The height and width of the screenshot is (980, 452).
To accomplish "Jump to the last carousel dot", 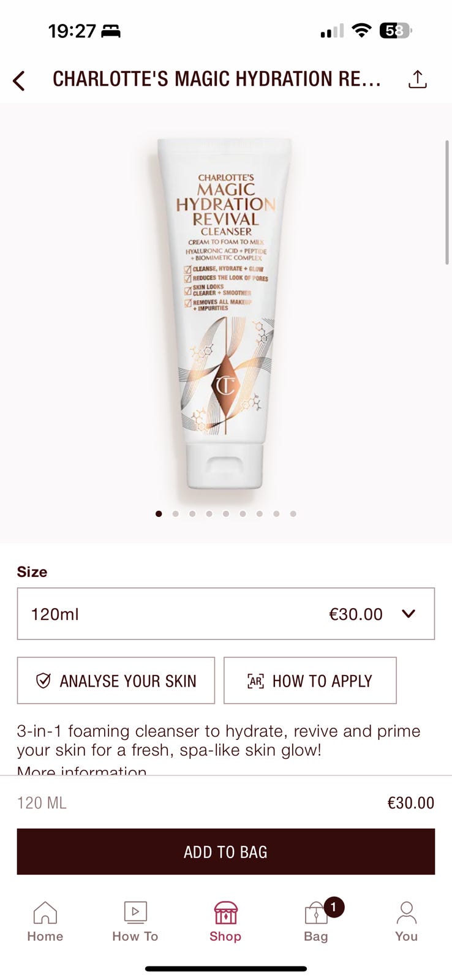I will pos(293,514).
